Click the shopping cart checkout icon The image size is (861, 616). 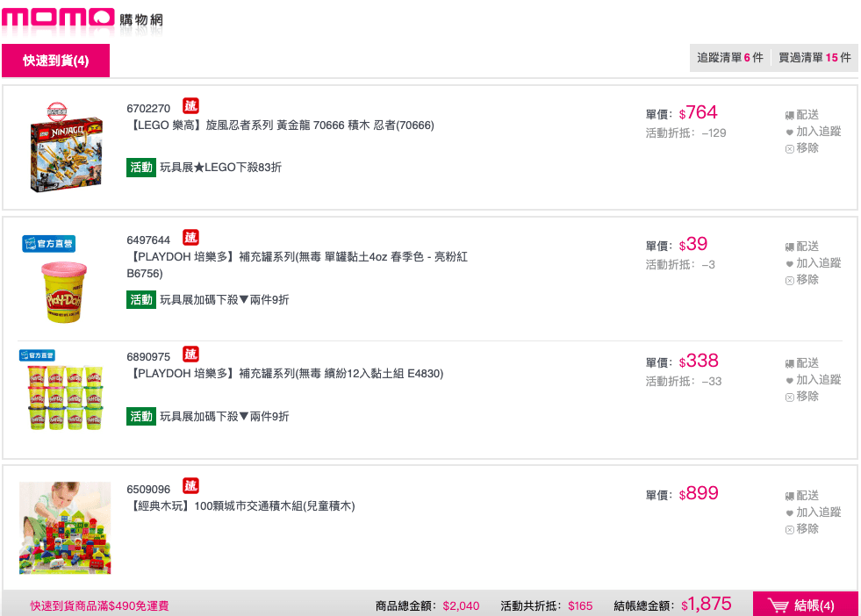[x=778, y=605]
